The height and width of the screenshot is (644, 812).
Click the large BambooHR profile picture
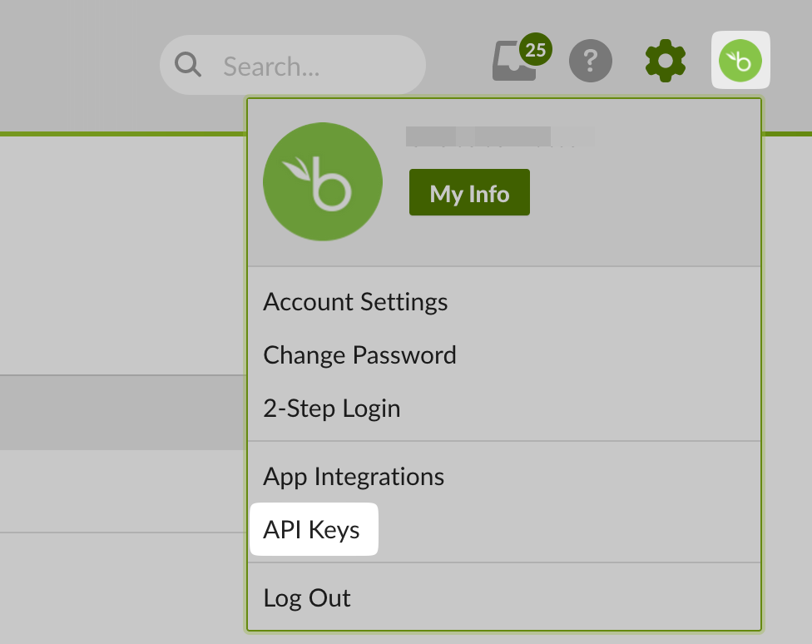323,181
